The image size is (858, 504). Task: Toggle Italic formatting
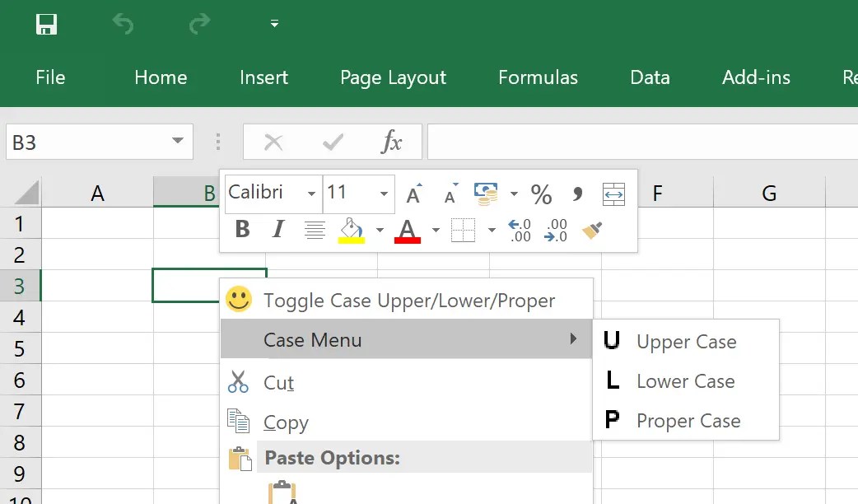pyautogui.click(x=277, y=230)
